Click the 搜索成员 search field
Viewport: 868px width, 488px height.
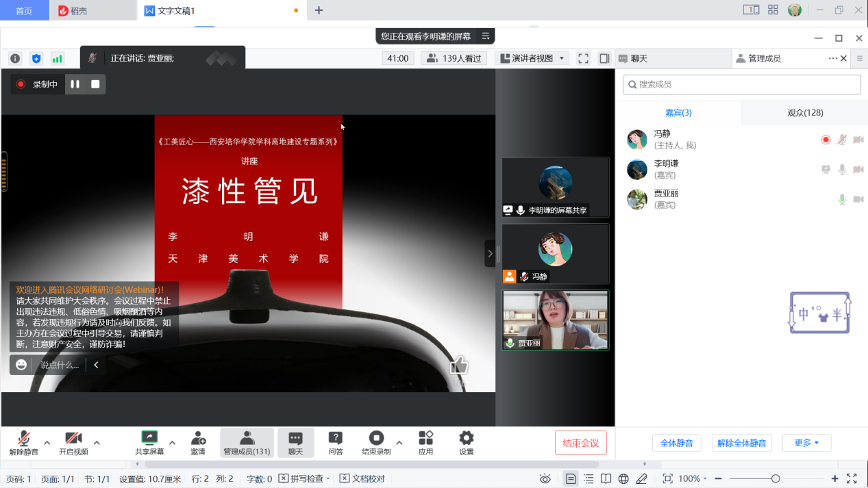(741, 84)
